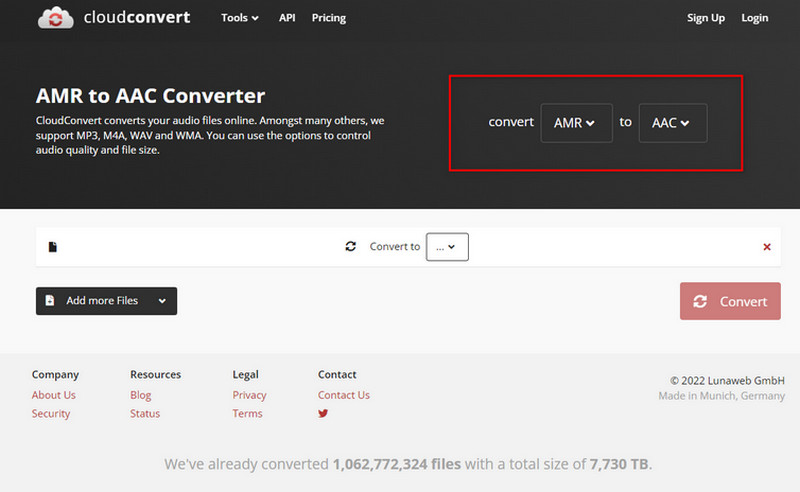Click the 1,062,772,324 files text

click(x=396, y=464)
